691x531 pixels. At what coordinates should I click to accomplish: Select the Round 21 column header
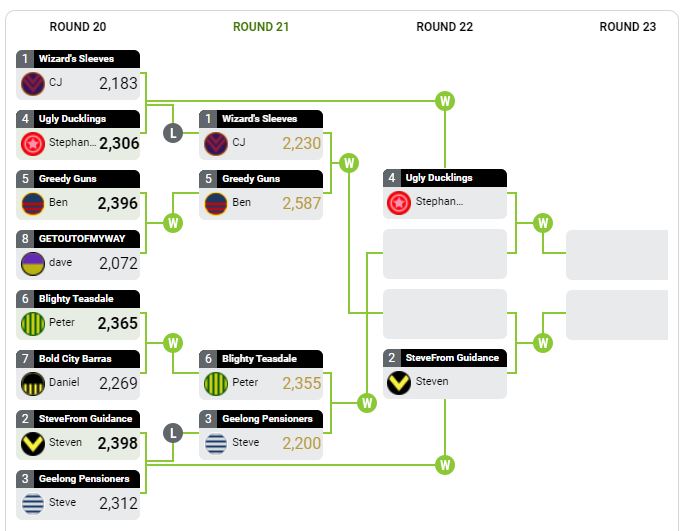click(261, 27)
